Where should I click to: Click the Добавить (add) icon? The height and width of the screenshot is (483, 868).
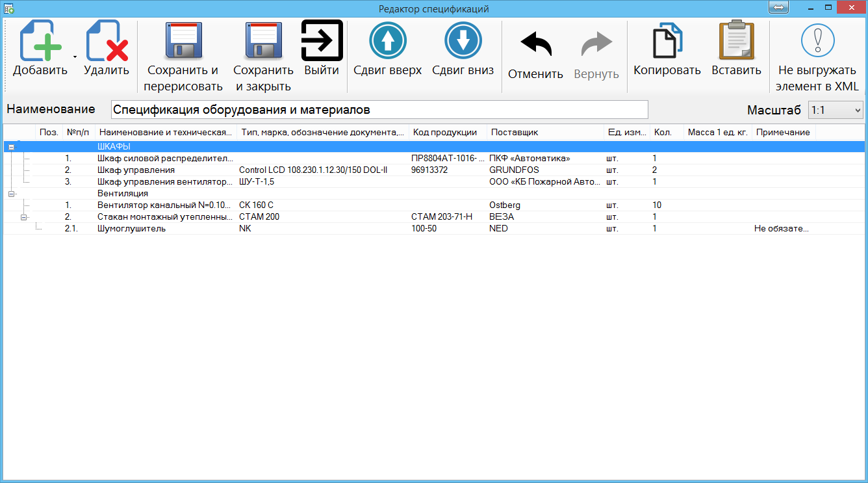pyautogui.click(x=40, y=42)
